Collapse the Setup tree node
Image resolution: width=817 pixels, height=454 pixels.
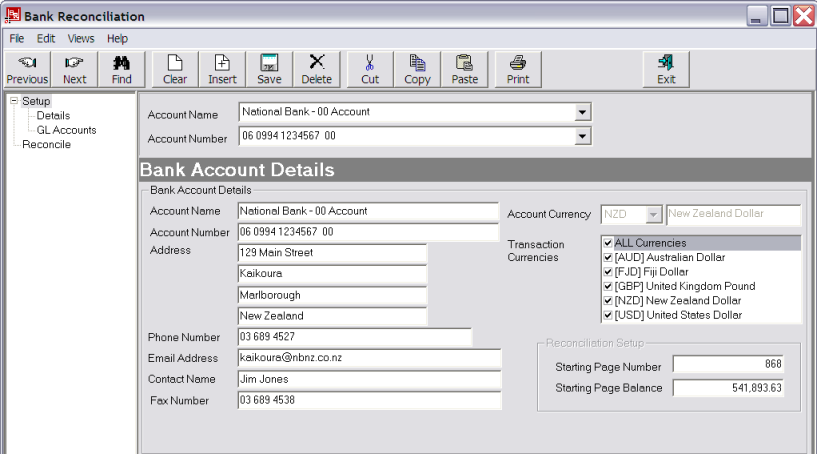[13, 101]
